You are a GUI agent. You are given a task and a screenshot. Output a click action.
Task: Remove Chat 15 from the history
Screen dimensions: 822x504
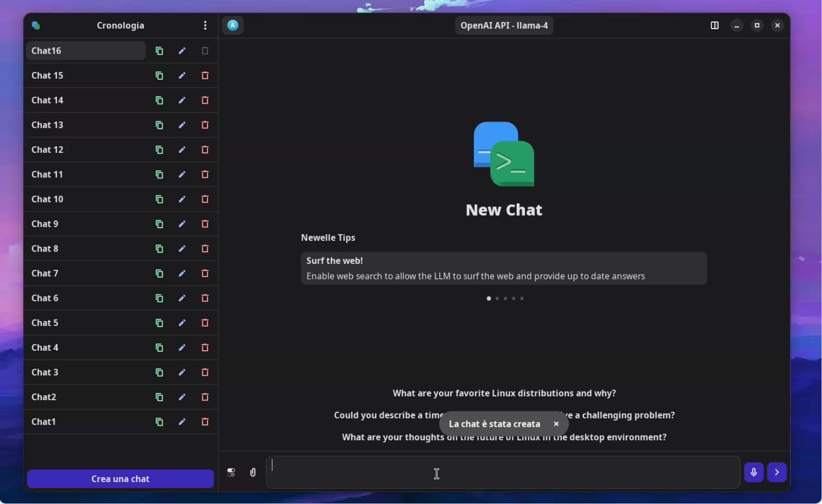click(x=204, y=75)
